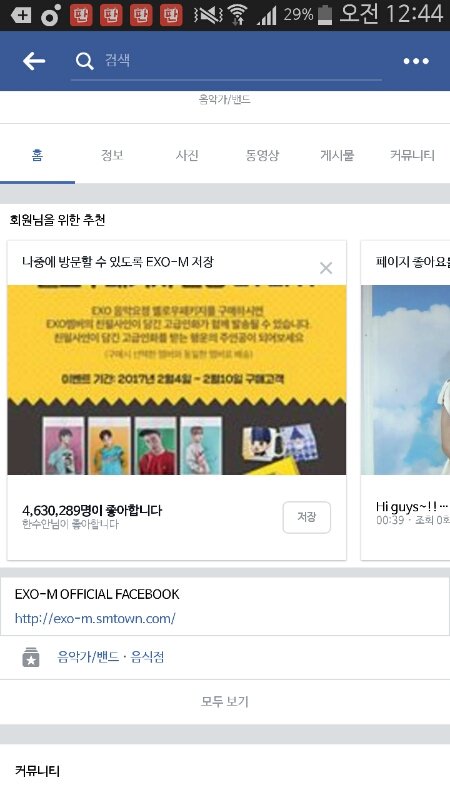Tap the search magnifier icon
The width and height of the screenshot is (450, 800).
tap(85, 61)
